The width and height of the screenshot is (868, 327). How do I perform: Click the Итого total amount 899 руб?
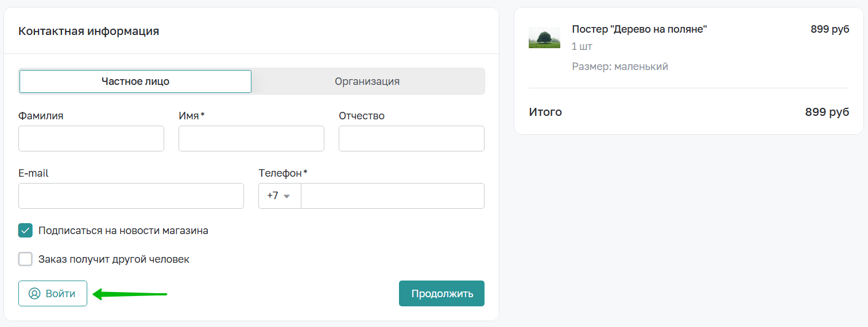tap(827, 112)
